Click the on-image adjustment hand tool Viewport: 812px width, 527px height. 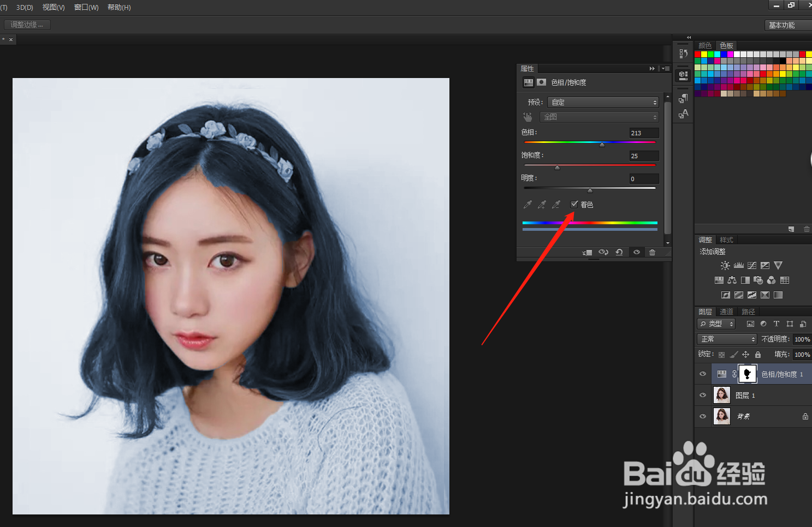[527, 117]
